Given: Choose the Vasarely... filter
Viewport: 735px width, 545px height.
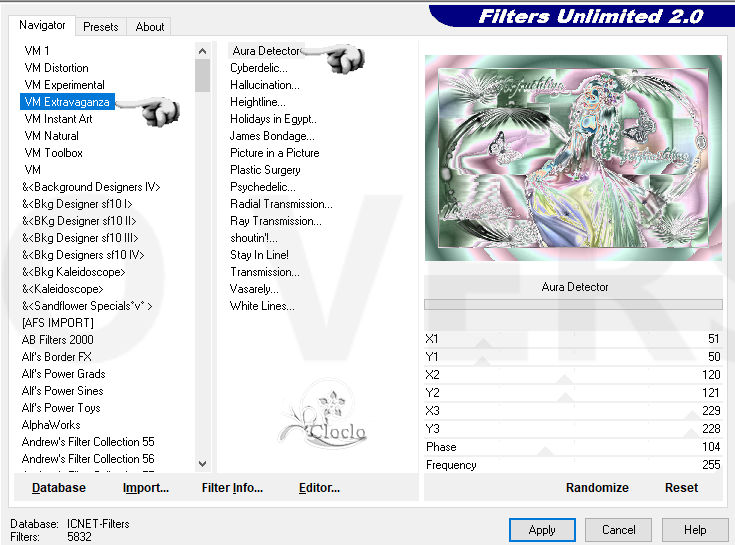Looking at the screenshot, I should tap(254, 289).
